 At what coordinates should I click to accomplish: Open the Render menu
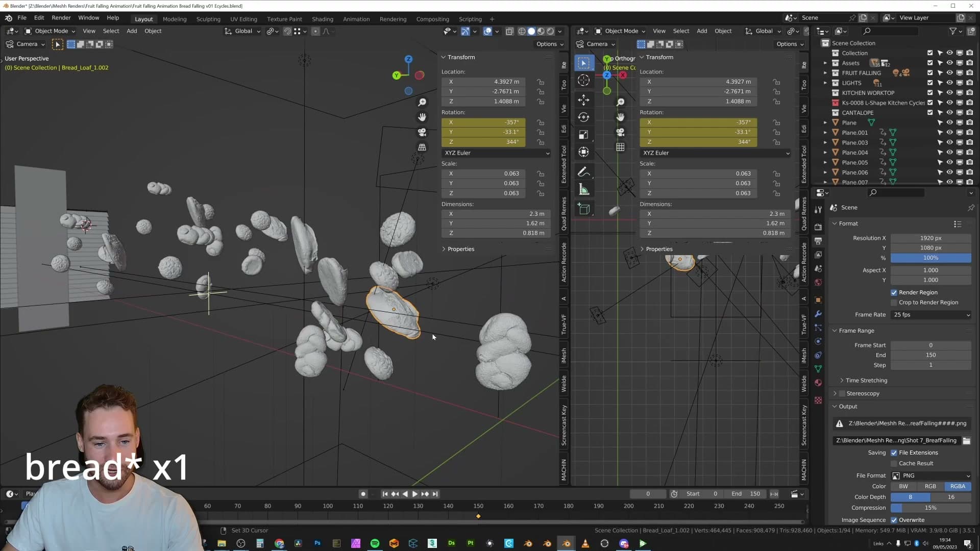point(61,18)
